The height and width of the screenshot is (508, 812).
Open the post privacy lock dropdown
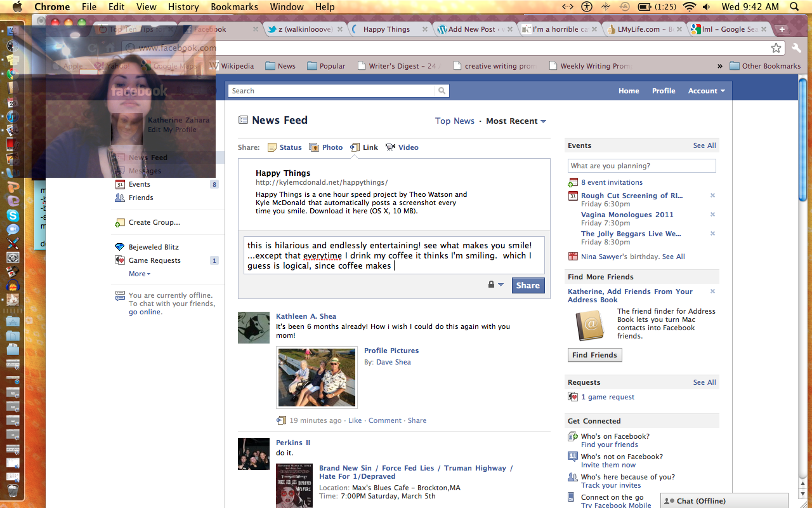click(x=495, y=285)
